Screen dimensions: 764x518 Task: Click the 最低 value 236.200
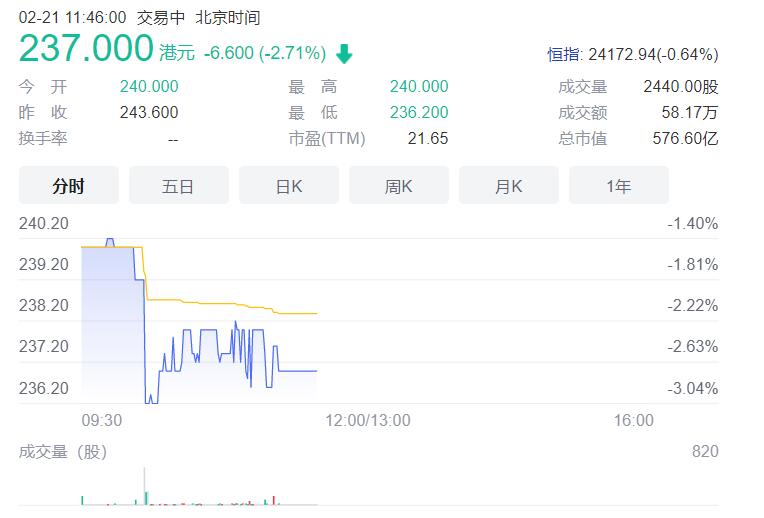[x=419, y=113]
